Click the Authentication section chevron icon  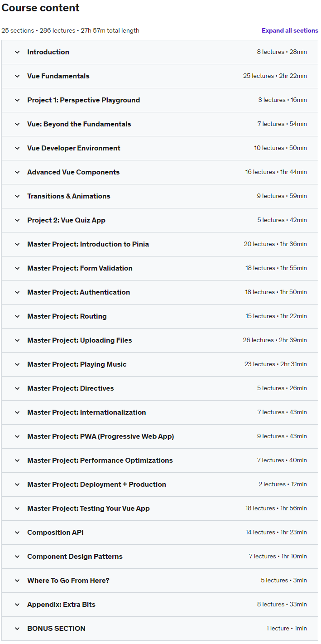point(17,292)
